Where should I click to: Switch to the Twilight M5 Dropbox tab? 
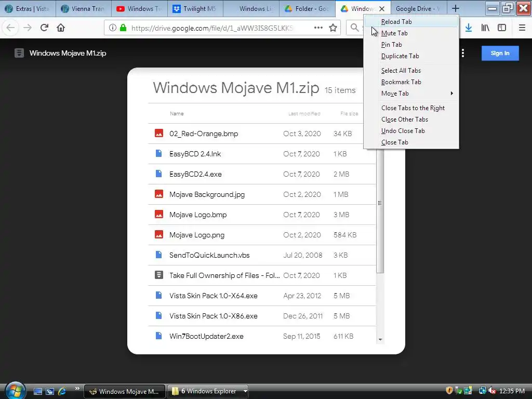195,9
